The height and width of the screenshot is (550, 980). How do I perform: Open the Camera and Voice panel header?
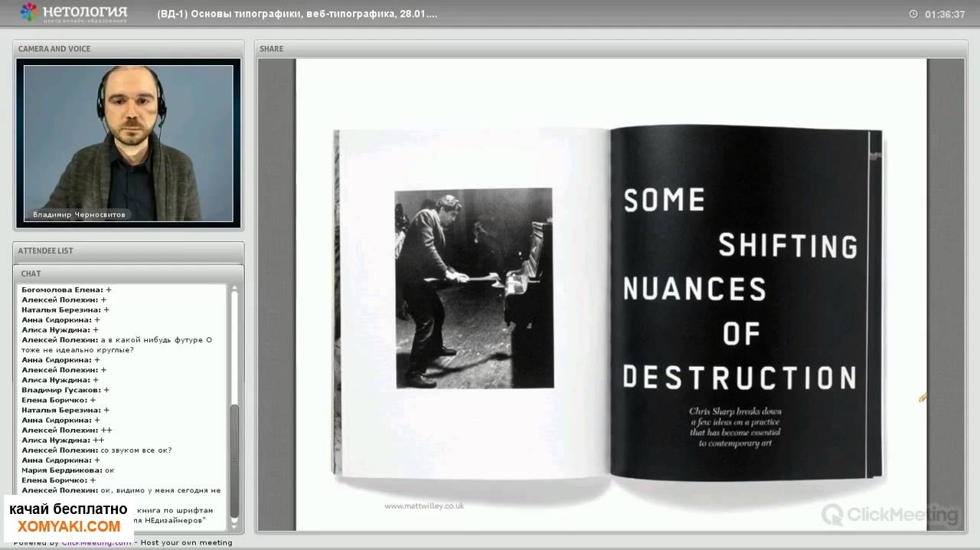click(128, 48)
